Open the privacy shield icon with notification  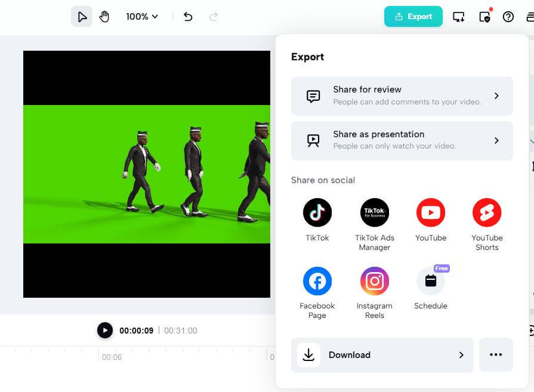484,16
